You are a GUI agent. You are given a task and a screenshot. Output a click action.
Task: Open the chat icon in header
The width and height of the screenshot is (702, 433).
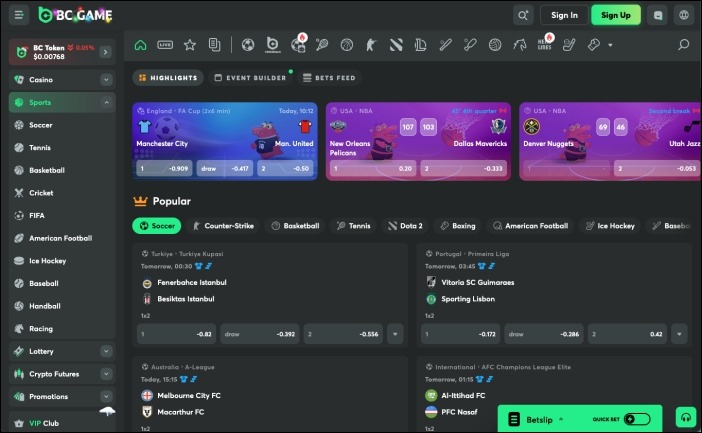pos(657,15)
